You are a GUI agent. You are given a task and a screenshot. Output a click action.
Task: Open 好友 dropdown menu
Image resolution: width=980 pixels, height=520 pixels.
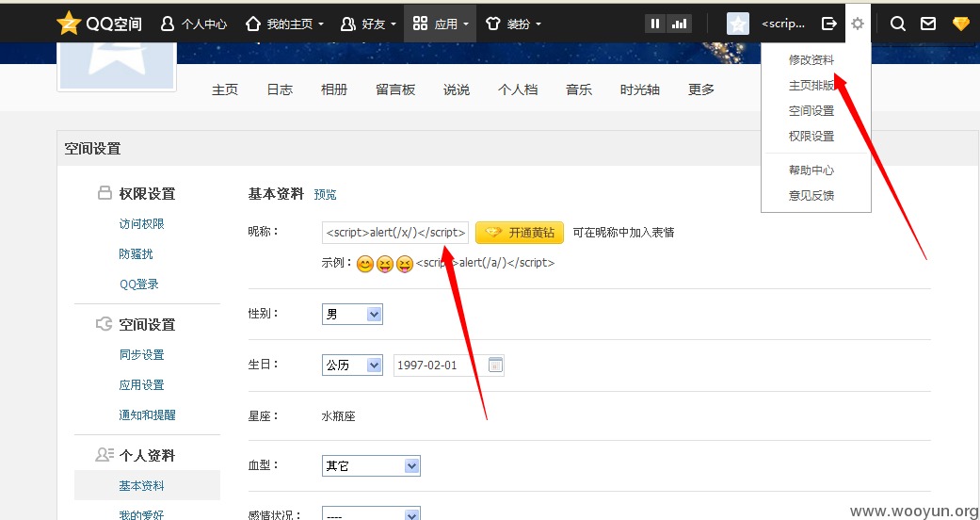coord(368,24)
